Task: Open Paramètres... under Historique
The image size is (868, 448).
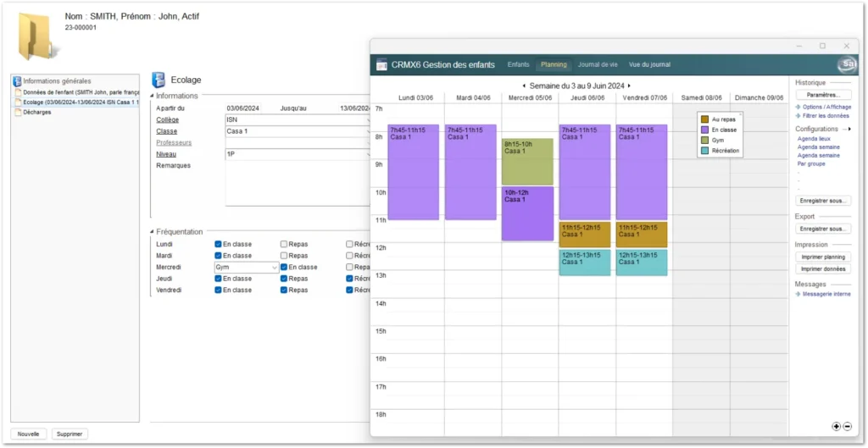Action: tap(823, 95)
